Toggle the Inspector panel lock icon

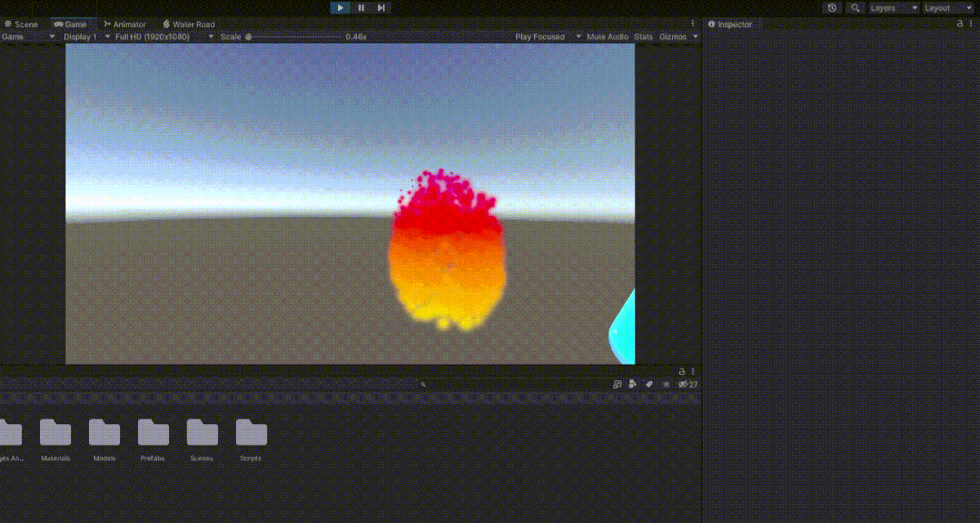click(960, 24)
